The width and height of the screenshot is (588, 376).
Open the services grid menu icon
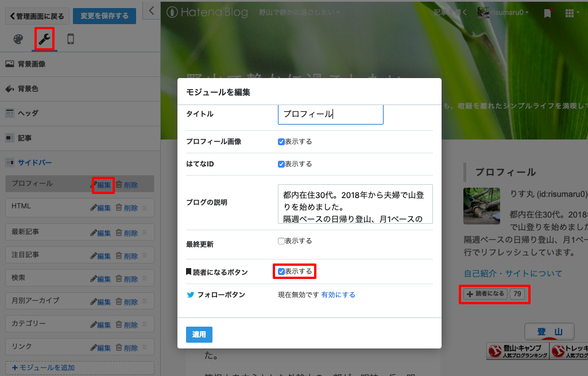pyautogui.click(x=571, y=13)
